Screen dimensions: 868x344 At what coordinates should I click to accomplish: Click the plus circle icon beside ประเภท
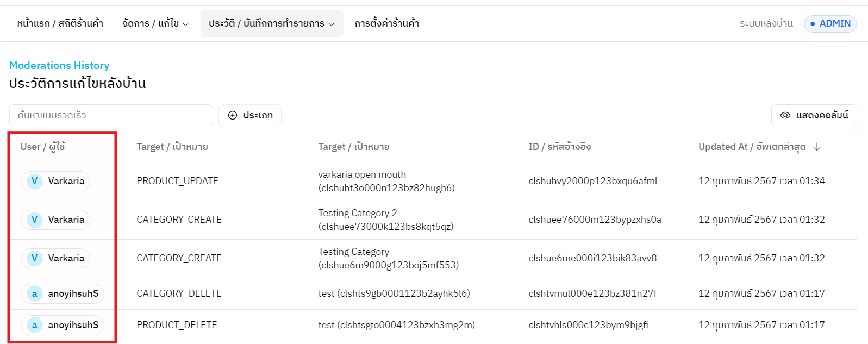pyautogui.click(x=233, y=115)
